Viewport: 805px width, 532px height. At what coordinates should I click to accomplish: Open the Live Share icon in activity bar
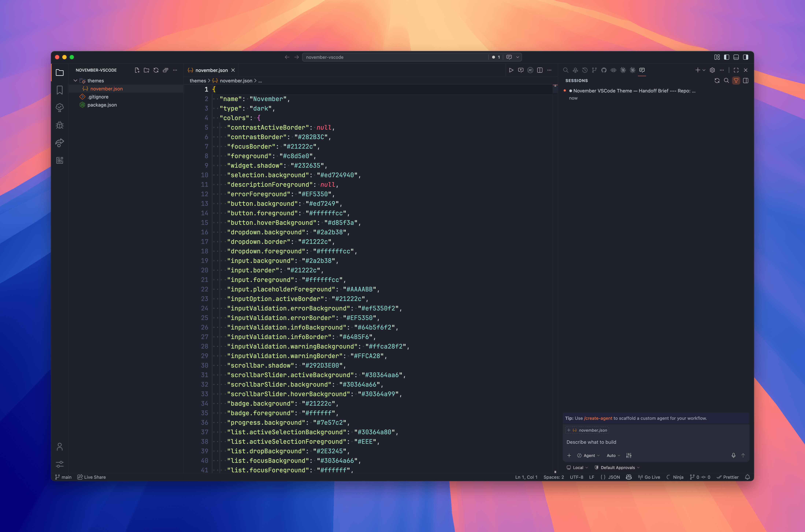tap(60, 143)
